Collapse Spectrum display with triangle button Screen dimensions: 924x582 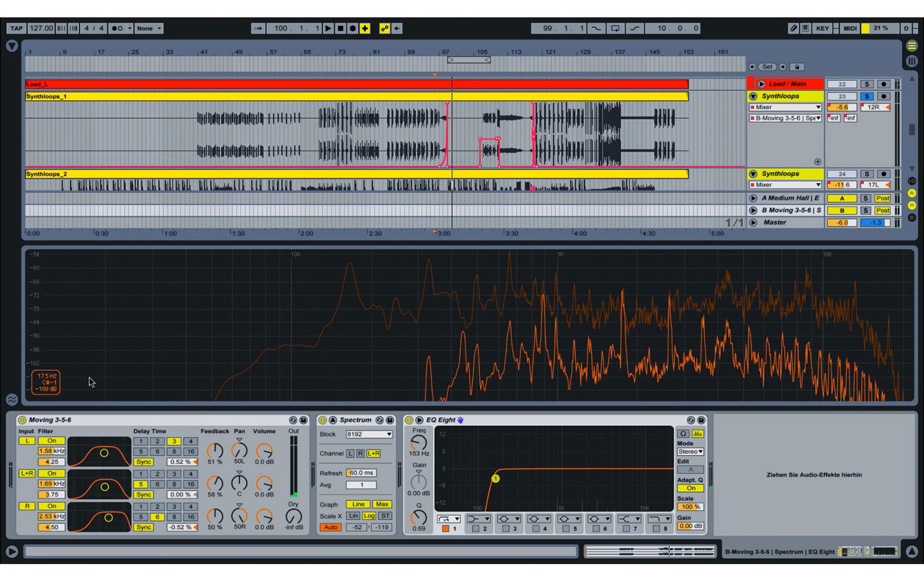pos(333,420)
